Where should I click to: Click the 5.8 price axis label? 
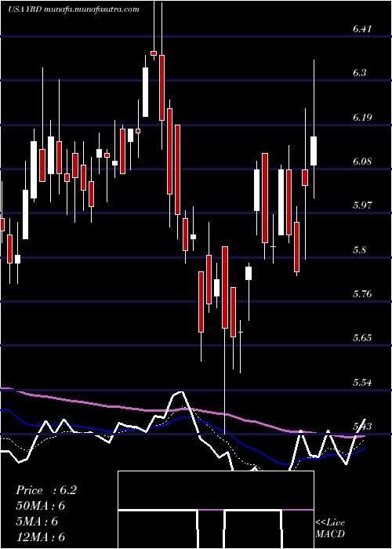(359, 249)
